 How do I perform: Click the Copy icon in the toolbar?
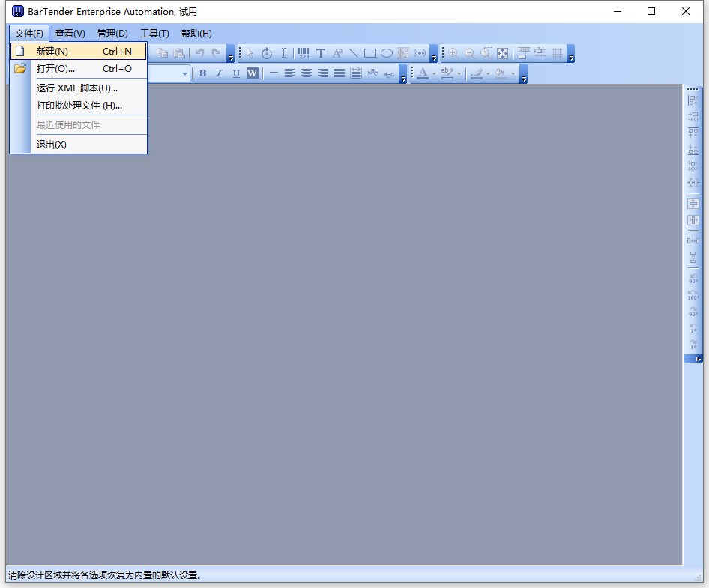tap(163, 53)
